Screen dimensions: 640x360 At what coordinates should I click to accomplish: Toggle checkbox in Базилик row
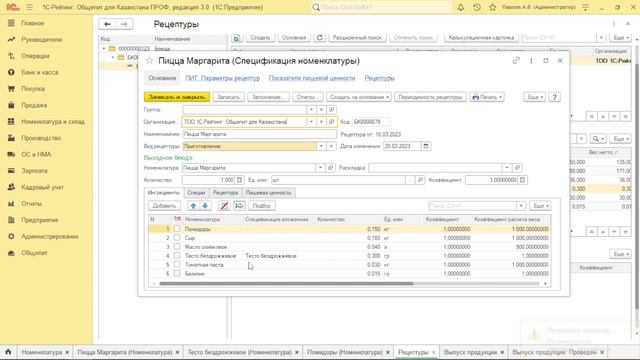coord(177,273)
